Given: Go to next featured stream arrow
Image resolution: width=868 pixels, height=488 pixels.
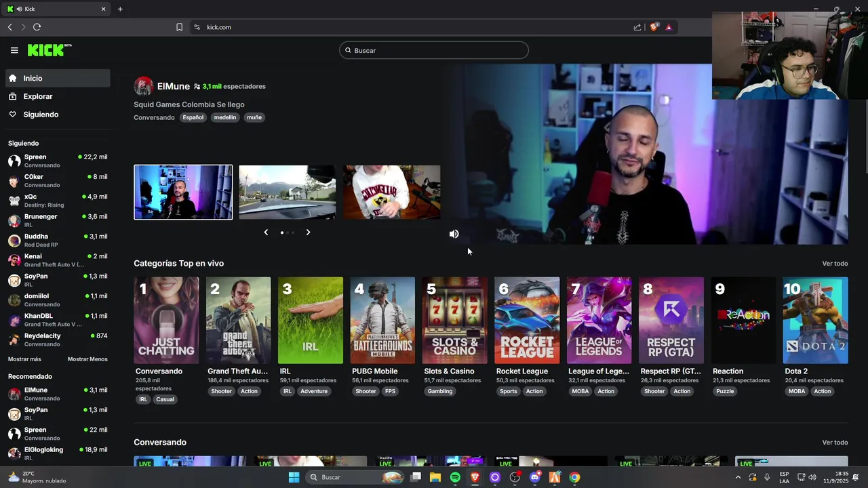Looking at the screenshot, I should tap(308, 232).
